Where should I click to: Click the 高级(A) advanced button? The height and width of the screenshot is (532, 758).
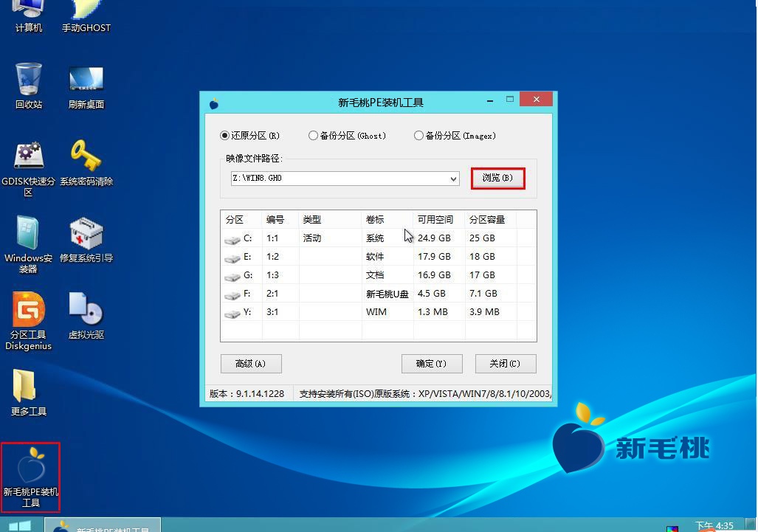tap(251, 364)
